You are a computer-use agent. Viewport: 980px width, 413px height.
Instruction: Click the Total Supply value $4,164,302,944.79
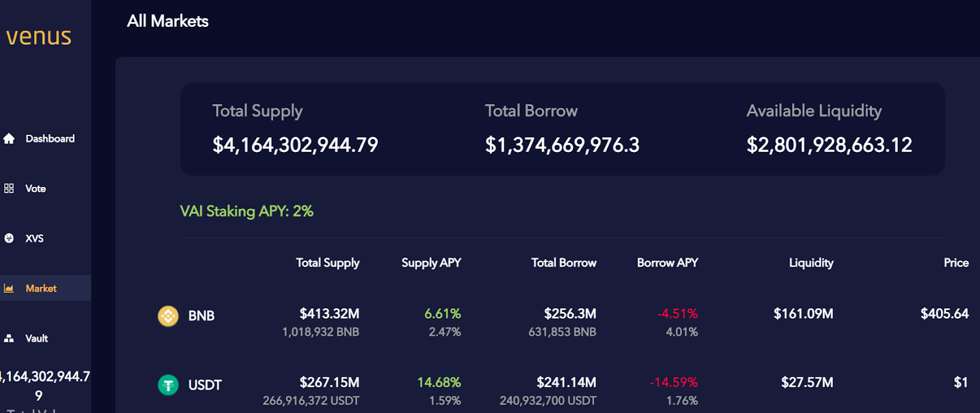(x=295, y=145)
